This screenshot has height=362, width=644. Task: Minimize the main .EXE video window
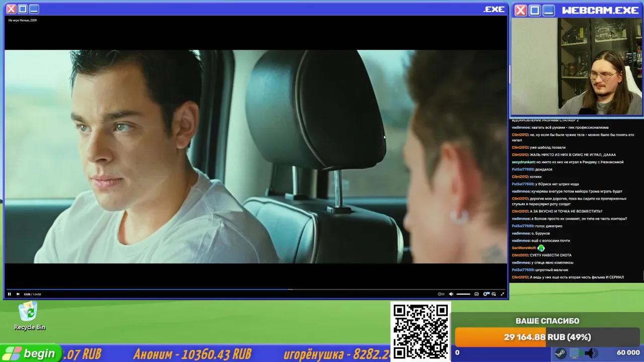coord(34,9)
